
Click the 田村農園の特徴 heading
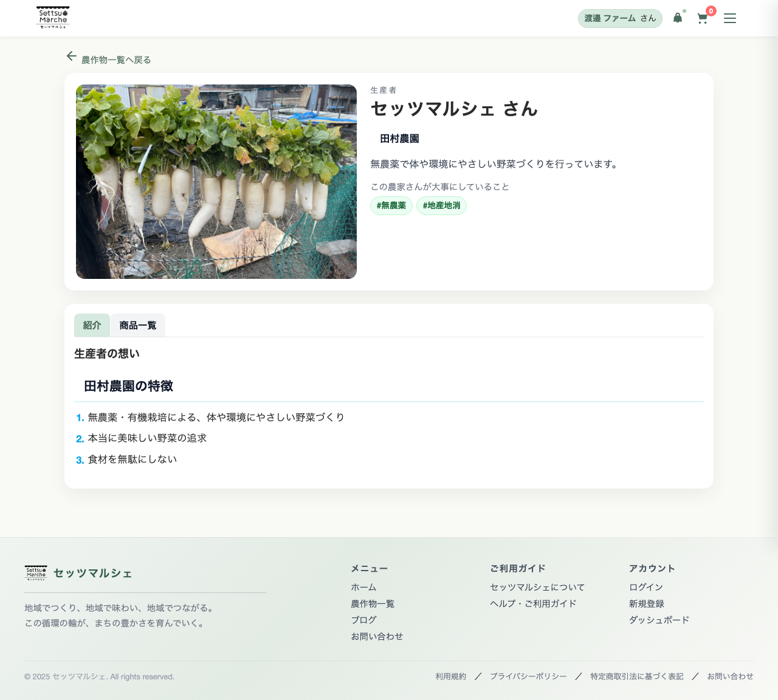coord(128,386)
